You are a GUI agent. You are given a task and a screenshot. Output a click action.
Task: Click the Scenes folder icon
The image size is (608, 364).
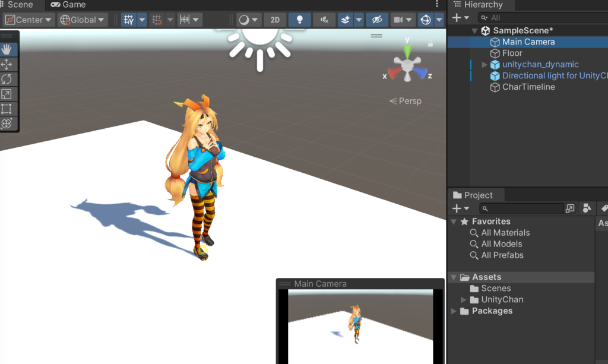tap(474, 289)
